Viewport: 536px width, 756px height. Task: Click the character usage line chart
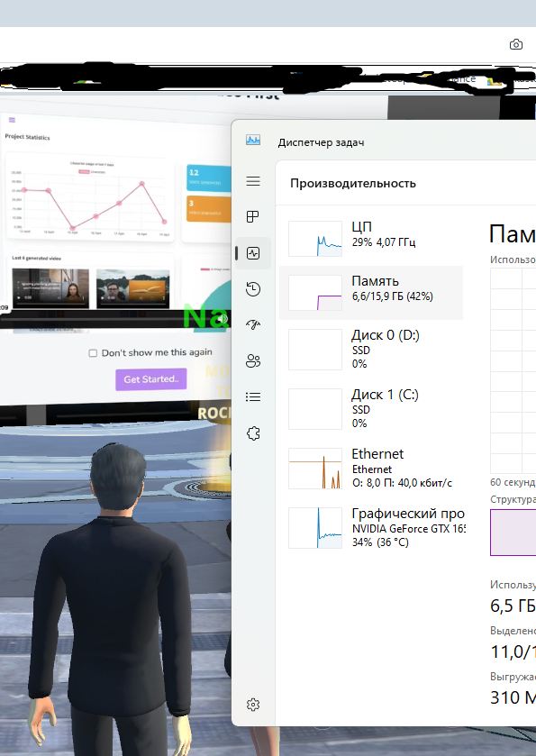[92, 197]
